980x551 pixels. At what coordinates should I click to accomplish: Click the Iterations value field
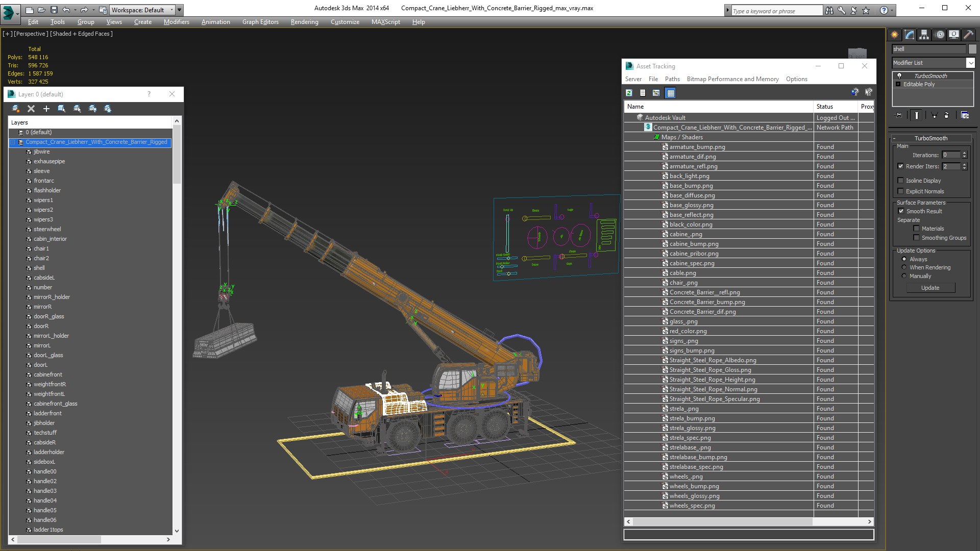pyautogui.click(x=951, y=155)
